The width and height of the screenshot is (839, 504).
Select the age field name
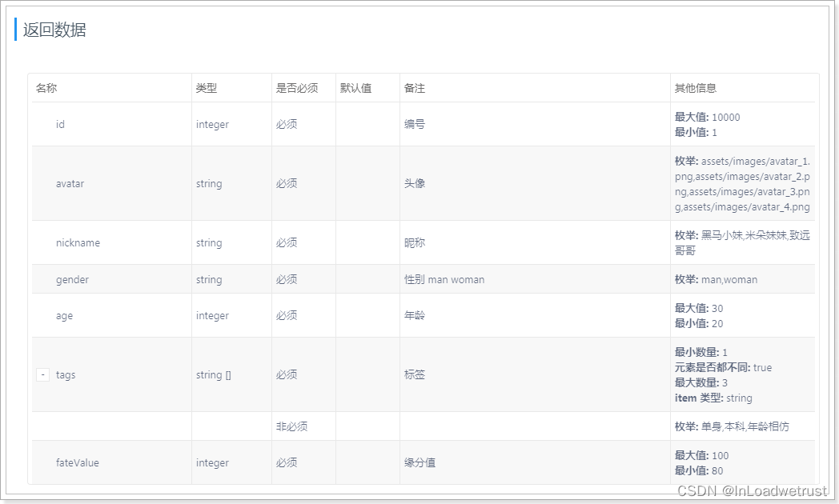(64, 316)
